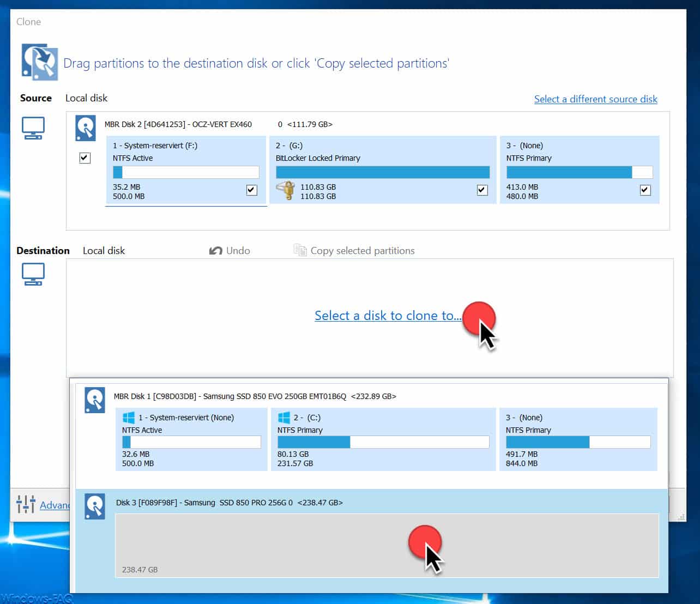
Task: Click Copy selected partitions
Action: pos(354,250)
